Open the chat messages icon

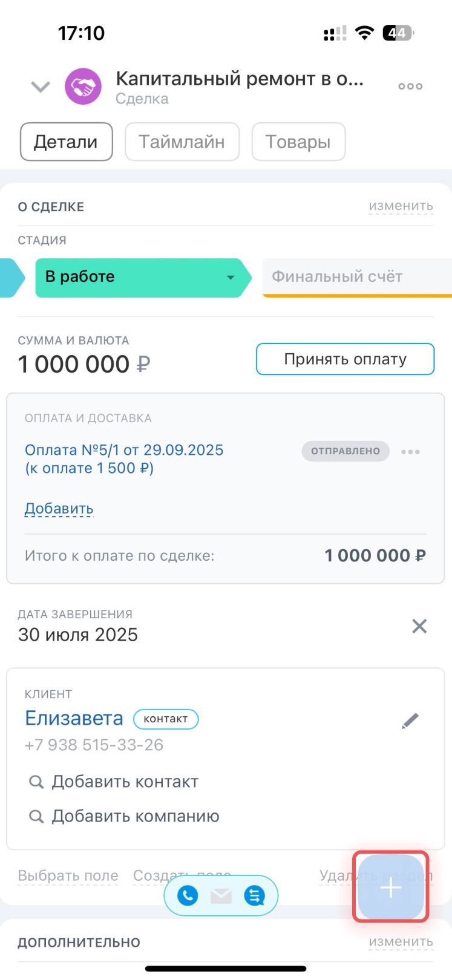coord(255,895)
